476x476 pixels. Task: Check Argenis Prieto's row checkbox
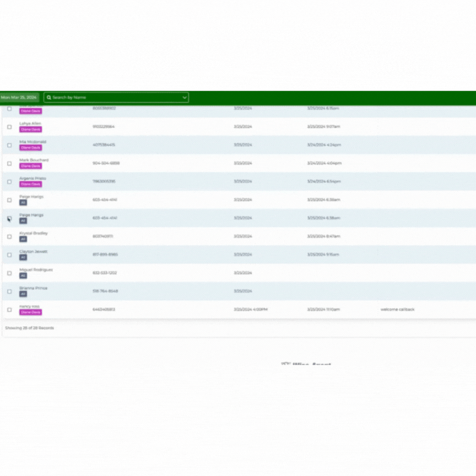coord(9,182)
